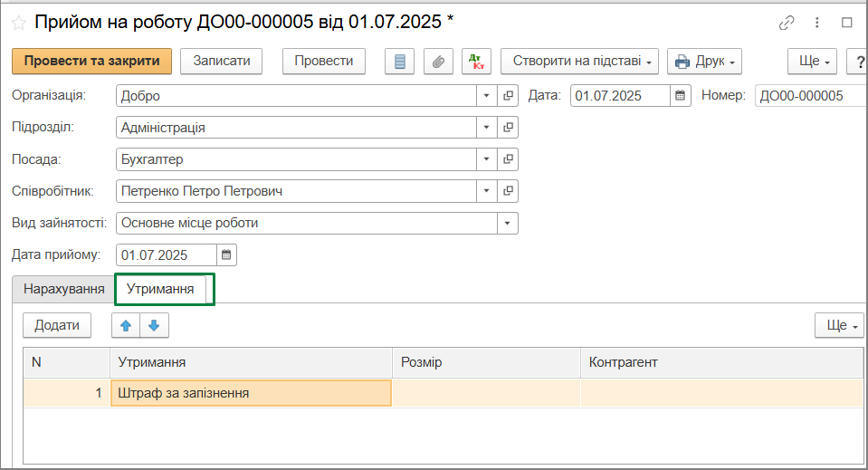Open the Організація record in new form
This screenshot has height=470, width=868.
click(508, 96)
